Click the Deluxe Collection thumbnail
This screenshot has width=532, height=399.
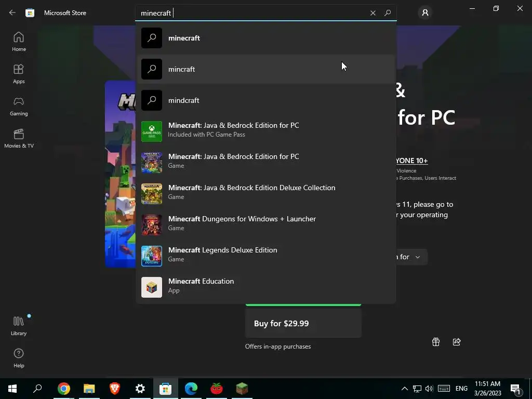coord(152,194)
